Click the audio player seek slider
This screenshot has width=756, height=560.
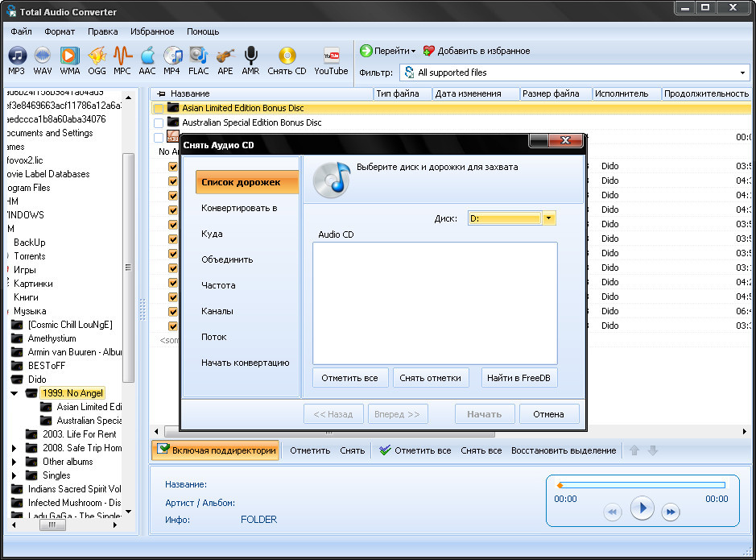642,485
